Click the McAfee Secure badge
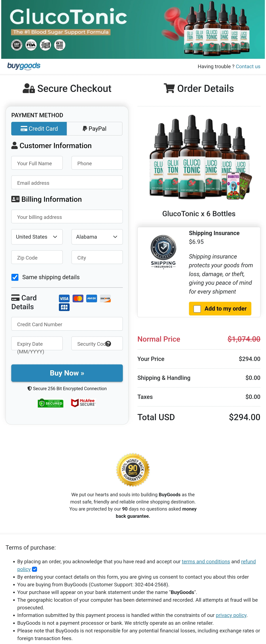This screenshot has width=266, height=644. pos(83,403)
